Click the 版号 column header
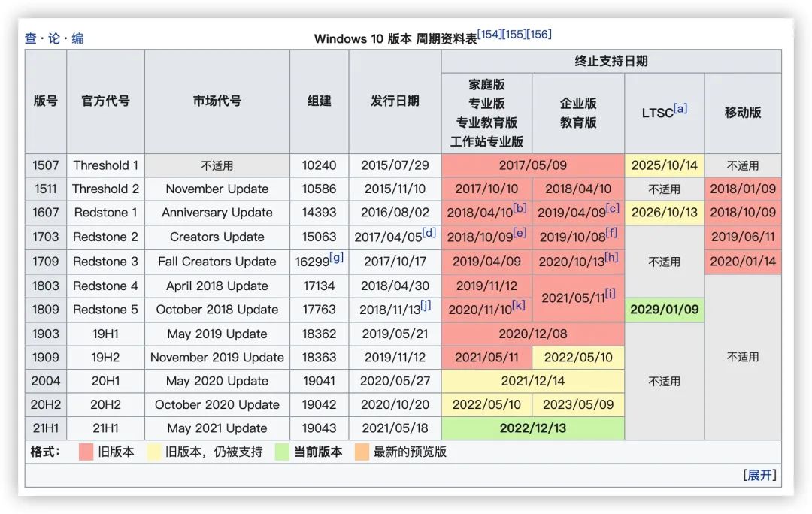 click(46, 101)
